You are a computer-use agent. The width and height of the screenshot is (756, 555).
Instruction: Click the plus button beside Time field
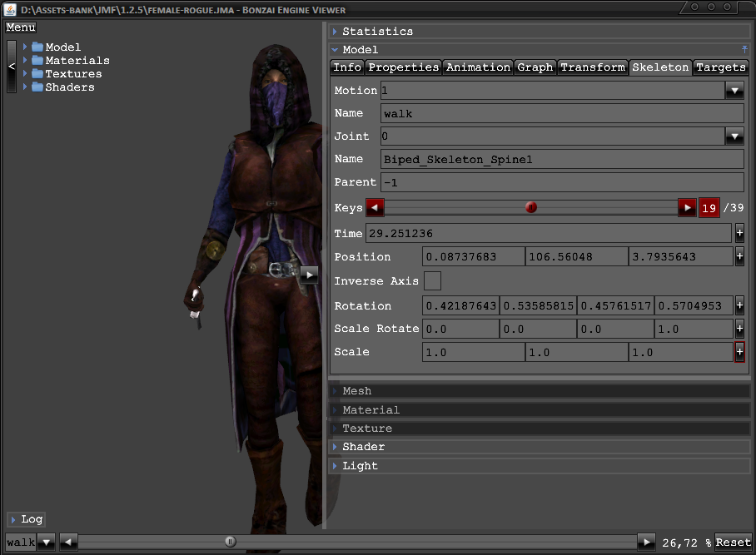pyautogui.click(x=739, y=234)
